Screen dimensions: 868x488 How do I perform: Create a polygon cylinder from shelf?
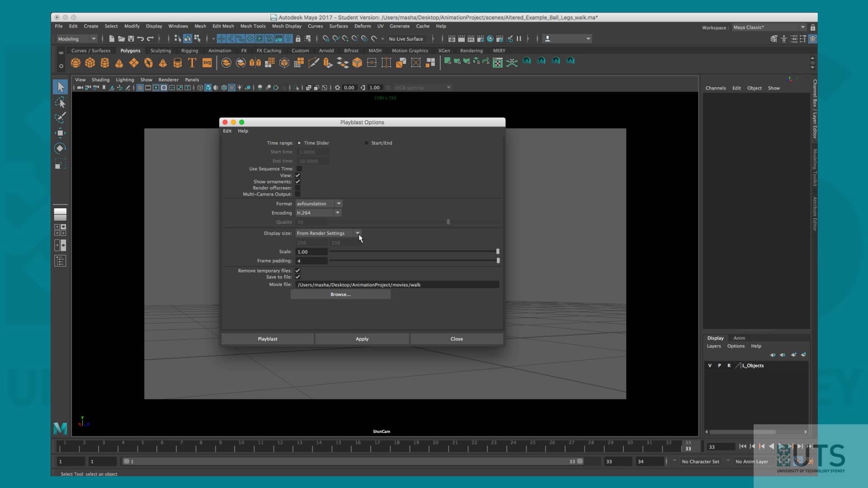click(104, 63)
